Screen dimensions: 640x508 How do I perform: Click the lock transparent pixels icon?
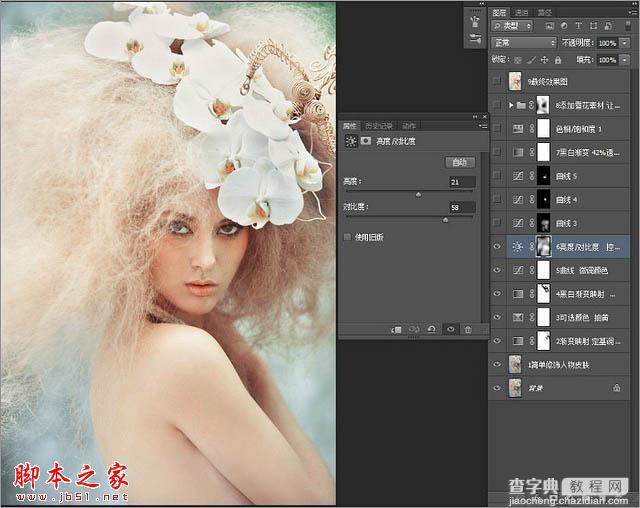pos(518,60)
